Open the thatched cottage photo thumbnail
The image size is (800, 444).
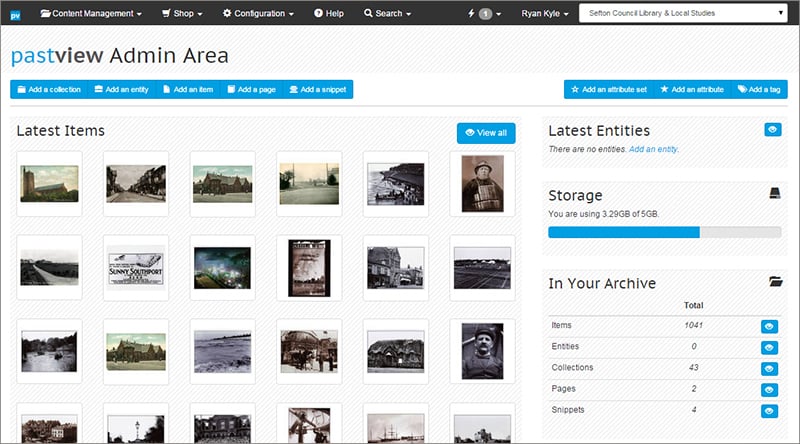[396, 351]
